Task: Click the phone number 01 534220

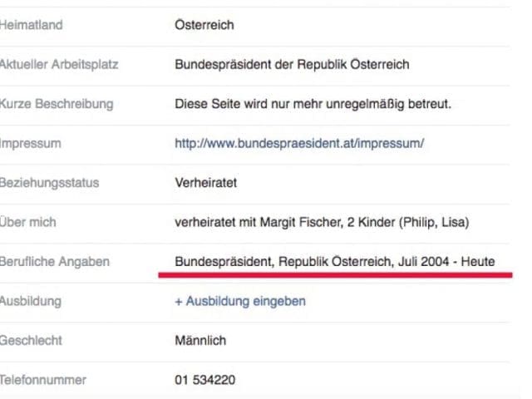Action: pyautogui.click(x=205, y=380)
